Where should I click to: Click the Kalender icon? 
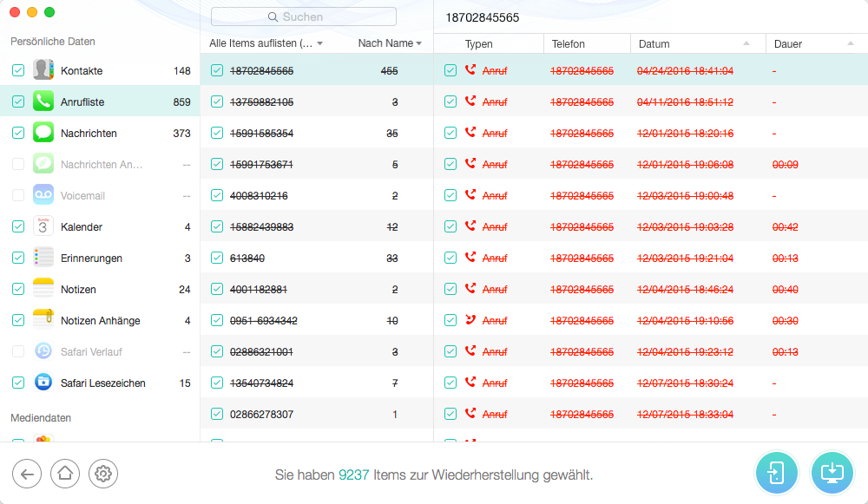[43, 226]
